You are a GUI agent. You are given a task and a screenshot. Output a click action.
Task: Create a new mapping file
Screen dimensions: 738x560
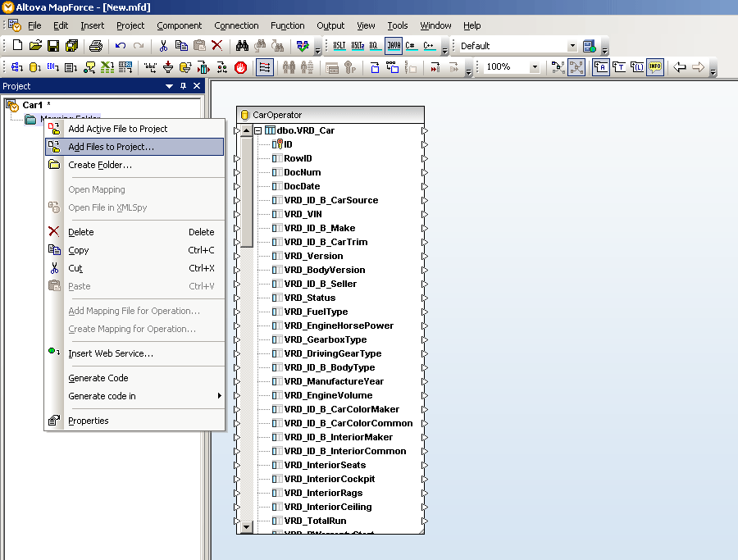click(x=17, y=46)
